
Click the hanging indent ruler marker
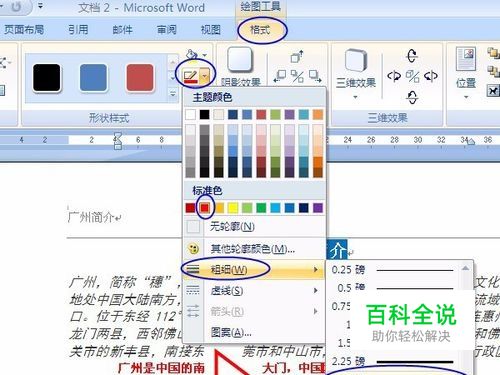pos(118,140)
